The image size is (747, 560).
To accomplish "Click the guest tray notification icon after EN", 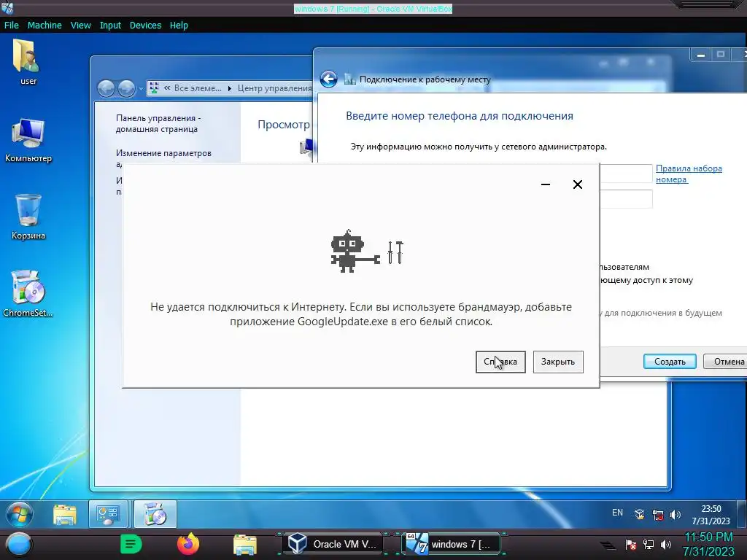I will (x=639, y=514).
